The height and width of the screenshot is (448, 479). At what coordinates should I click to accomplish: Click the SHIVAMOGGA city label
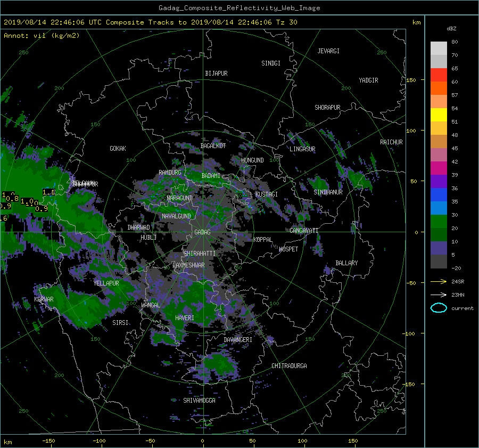pos(199,401)
